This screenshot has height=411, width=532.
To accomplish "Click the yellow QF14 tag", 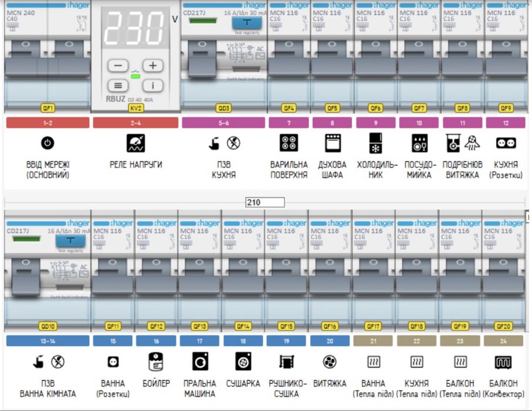I will click(x=243, y=326).
